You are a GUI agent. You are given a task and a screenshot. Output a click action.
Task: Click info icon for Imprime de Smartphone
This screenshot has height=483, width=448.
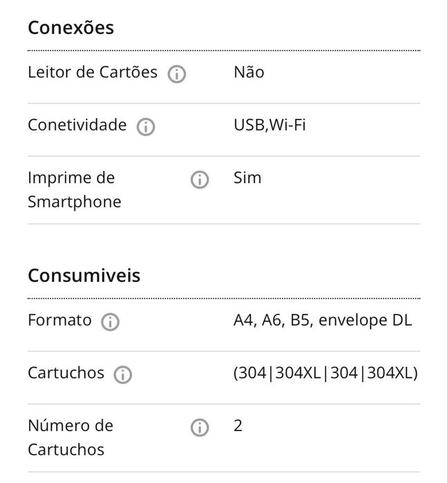[x=200, y=180]
